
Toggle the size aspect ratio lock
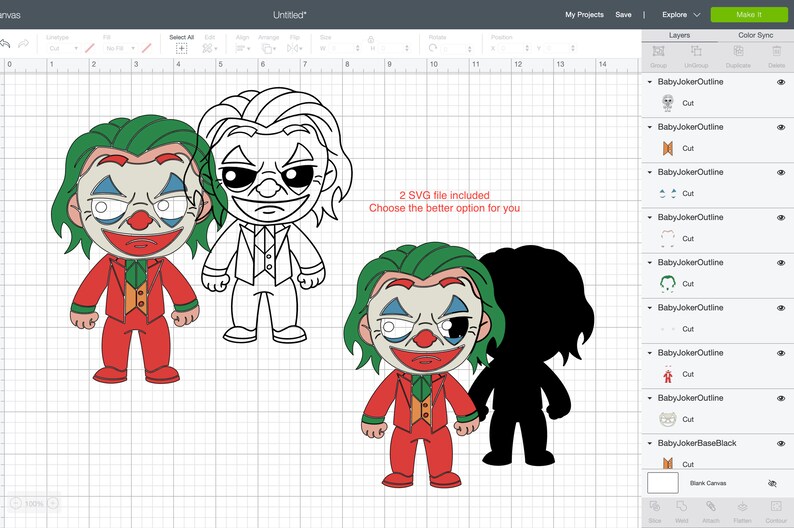coord(371,39)
